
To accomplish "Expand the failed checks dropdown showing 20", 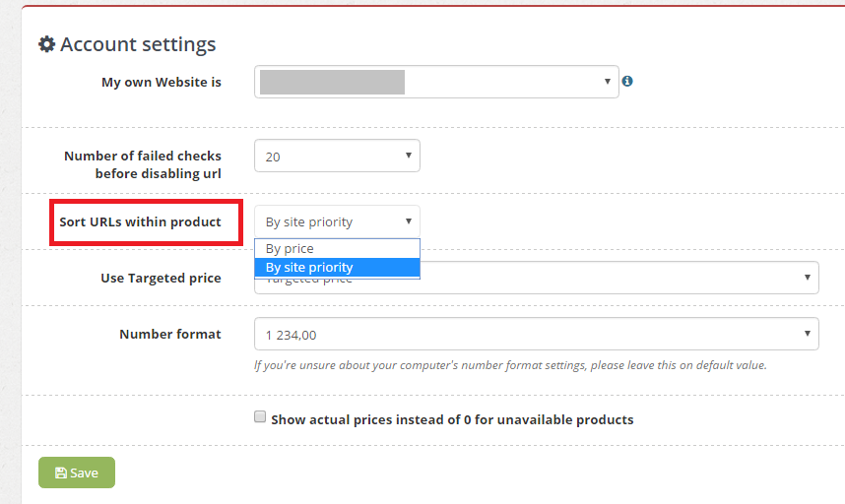I will pos(337,156).
